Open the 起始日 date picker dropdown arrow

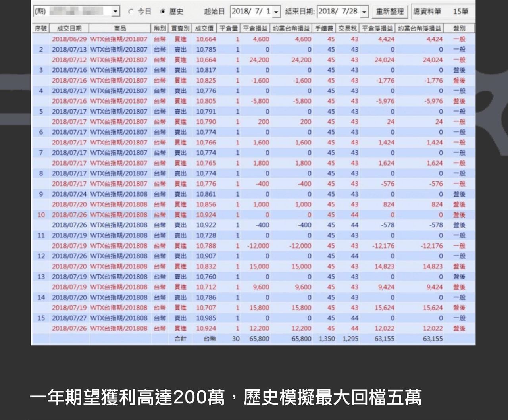276,12
